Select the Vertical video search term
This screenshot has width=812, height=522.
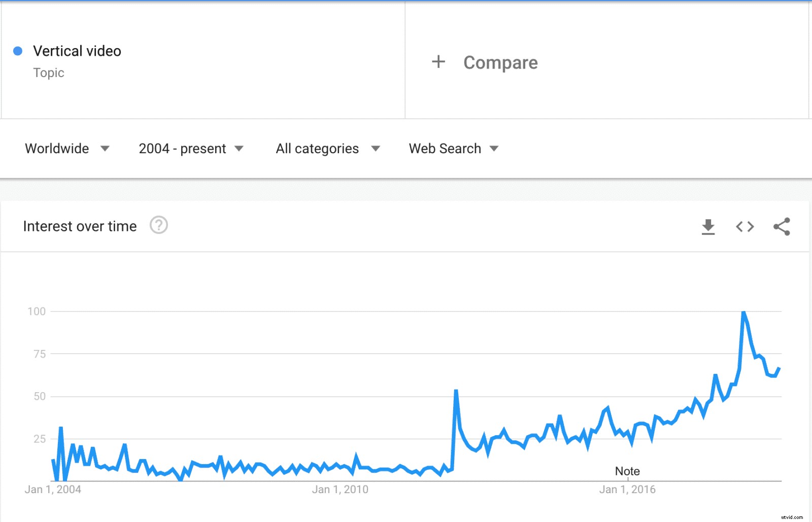77,51
